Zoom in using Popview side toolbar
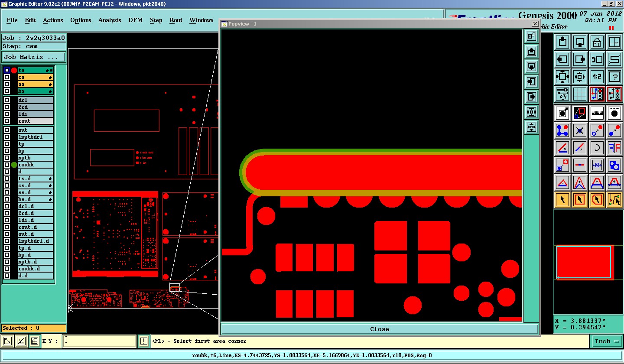The width and height of the screenshot is (624, 364). tap(531, 112)
